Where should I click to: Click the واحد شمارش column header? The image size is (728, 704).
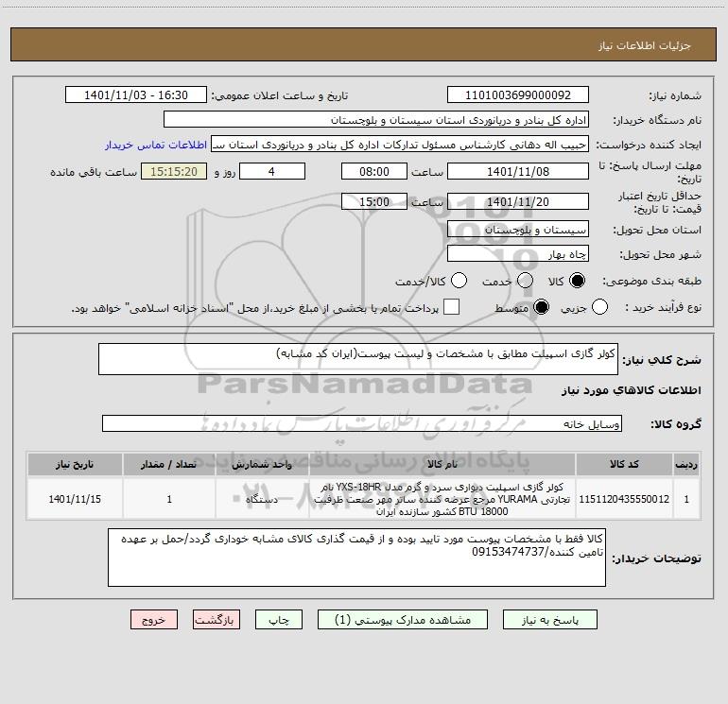[262, 465]
